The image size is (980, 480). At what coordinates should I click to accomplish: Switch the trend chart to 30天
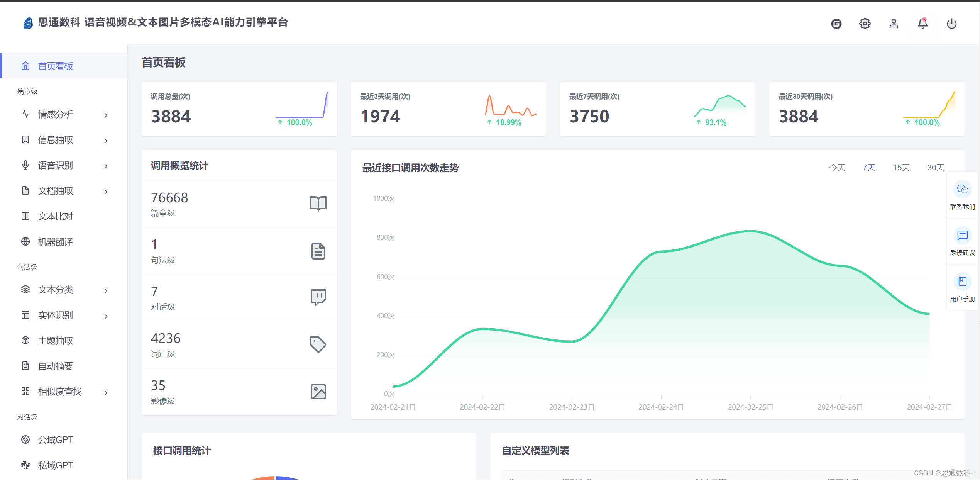click(936, 168)
